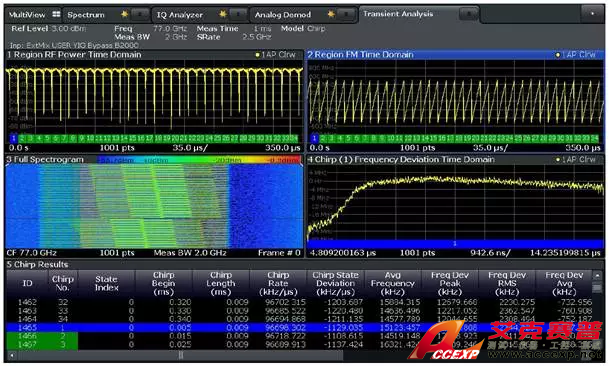Open the Analog Demod tab
609x366 pixels.
pyautogui.click(x=283, y=15)
